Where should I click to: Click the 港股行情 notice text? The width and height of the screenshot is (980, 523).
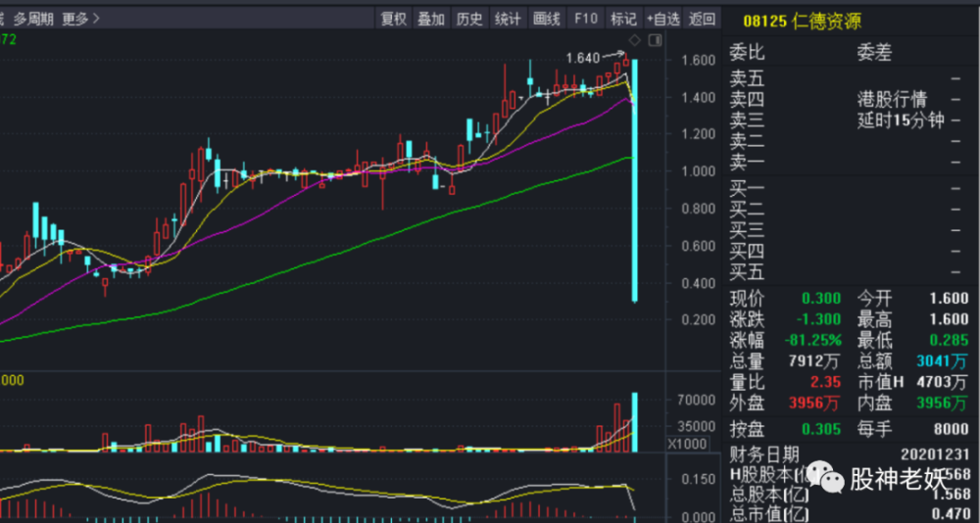(893, 99)
